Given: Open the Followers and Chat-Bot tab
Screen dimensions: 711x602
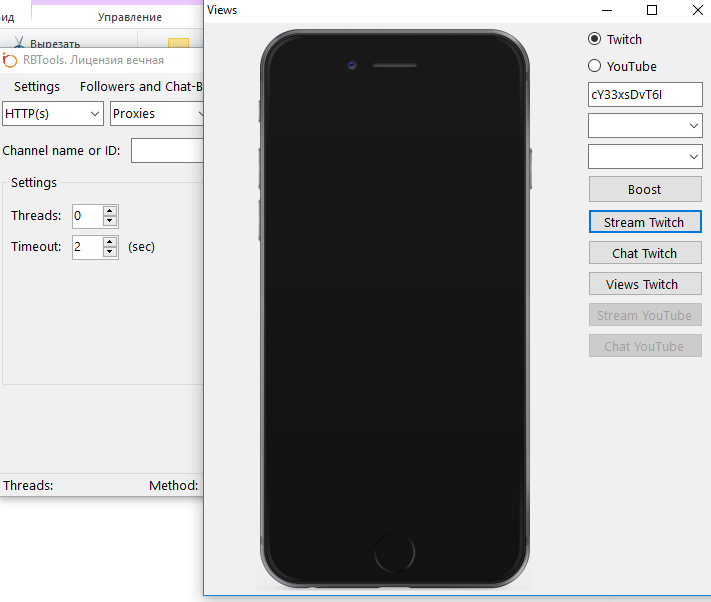Looking at the screenshot, I should [141, 87].
